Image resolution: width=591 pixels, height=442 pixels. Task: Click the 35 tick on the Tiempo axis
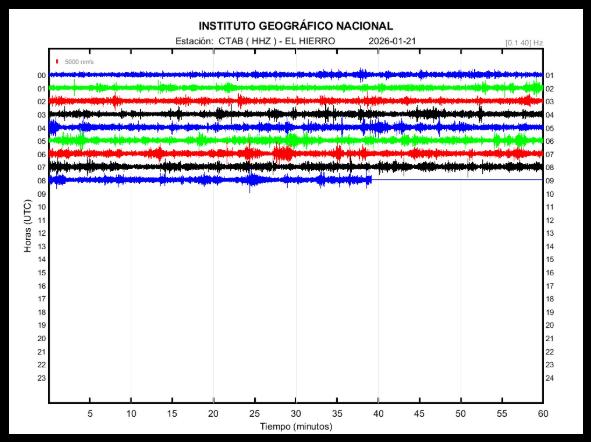(x=337, y=413)
